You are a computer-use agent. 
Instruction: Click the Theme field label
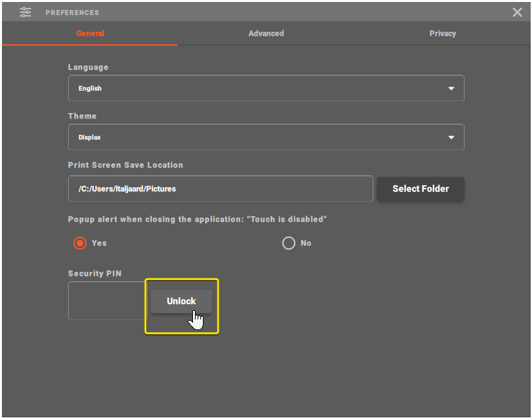point(82,116)
